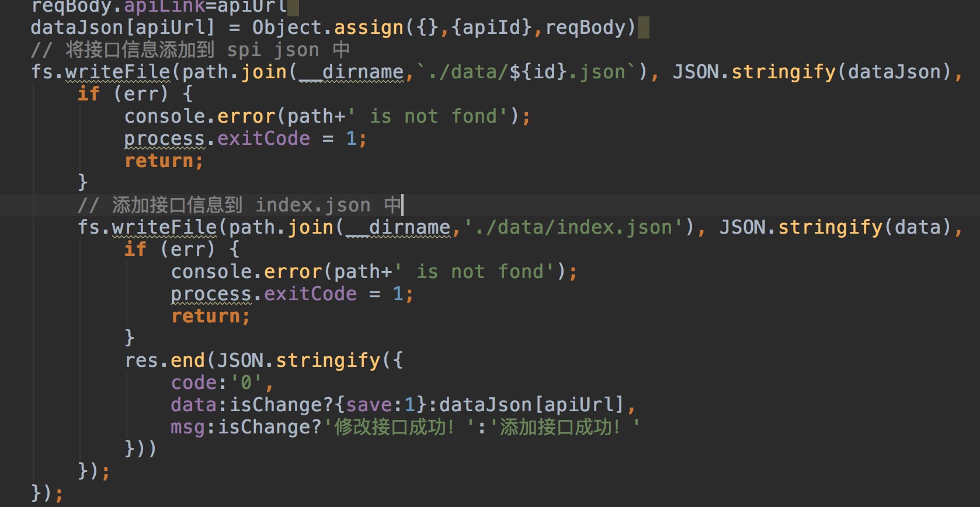980x507 pixels.
Task: Click fs.writeFile on the index.json line
Action: click(147, 227)
